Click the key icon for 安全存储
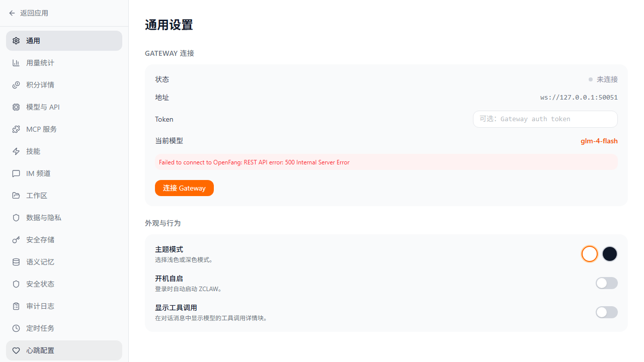Viewport: 644px width, 362px height. (x=16, y=240)
